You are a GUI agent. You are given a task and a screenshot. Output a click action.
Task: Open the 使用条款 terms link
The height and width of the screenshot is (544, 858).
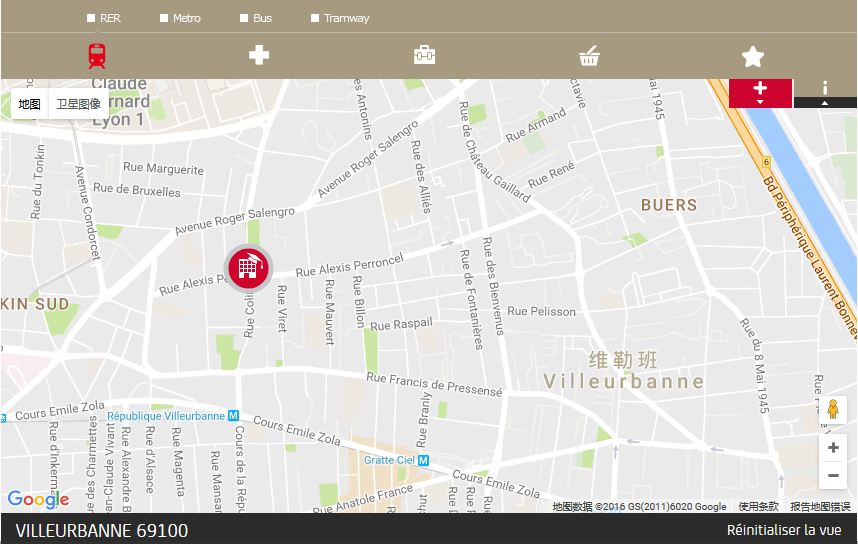pos(758,507)
